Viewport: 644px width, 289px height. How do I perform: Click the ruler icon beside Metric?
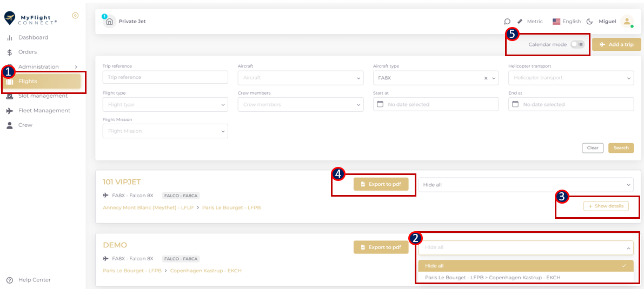coord(520,22)
